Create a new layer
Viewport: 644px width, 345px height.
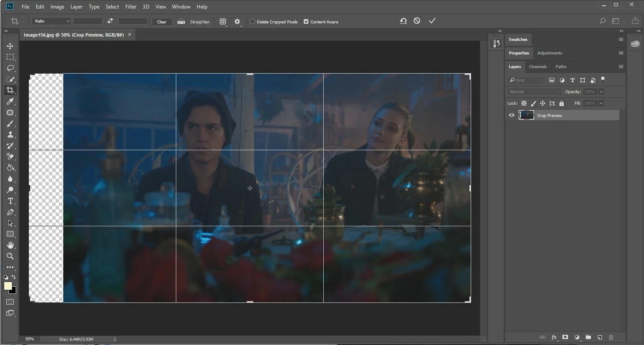(600, 337)
